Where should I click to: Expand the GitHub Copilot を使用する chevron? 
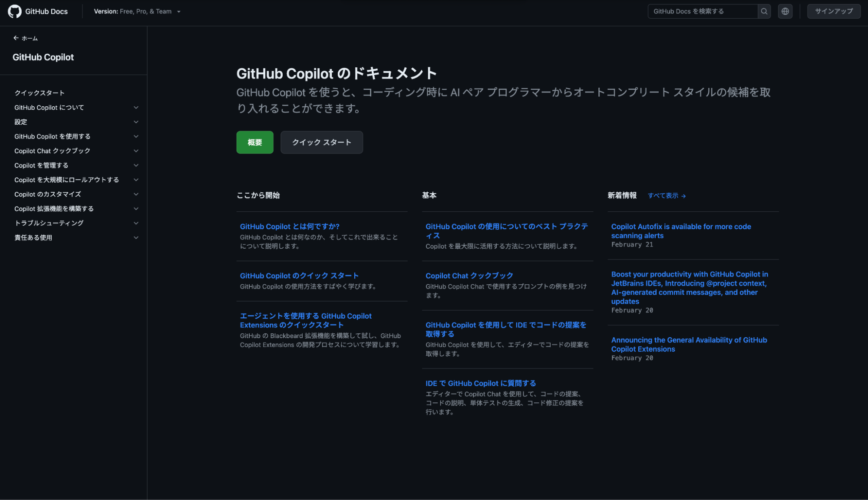(136, 136)
